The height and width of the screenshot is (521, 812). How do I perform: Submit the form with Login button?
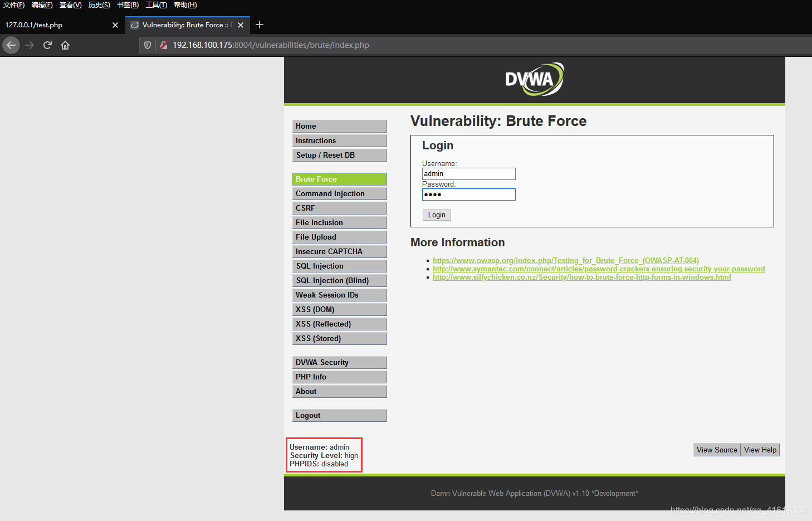tap(437, 215)
